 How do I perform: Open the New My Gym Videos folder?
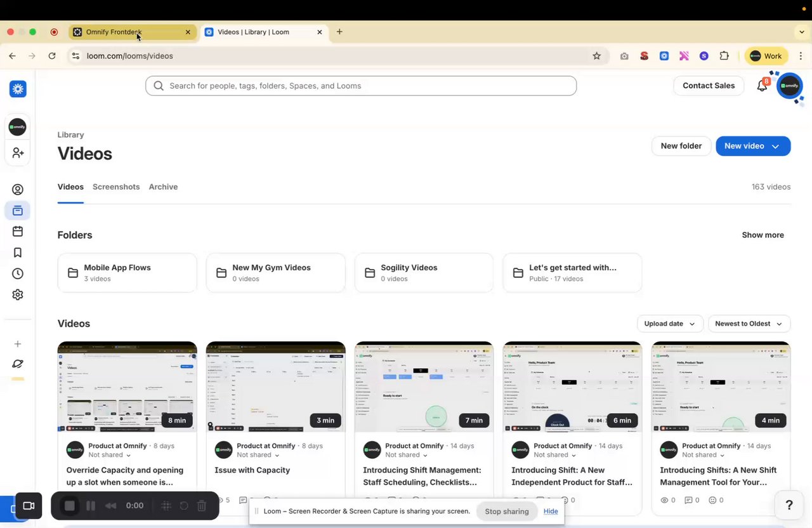tap(276, 273)
